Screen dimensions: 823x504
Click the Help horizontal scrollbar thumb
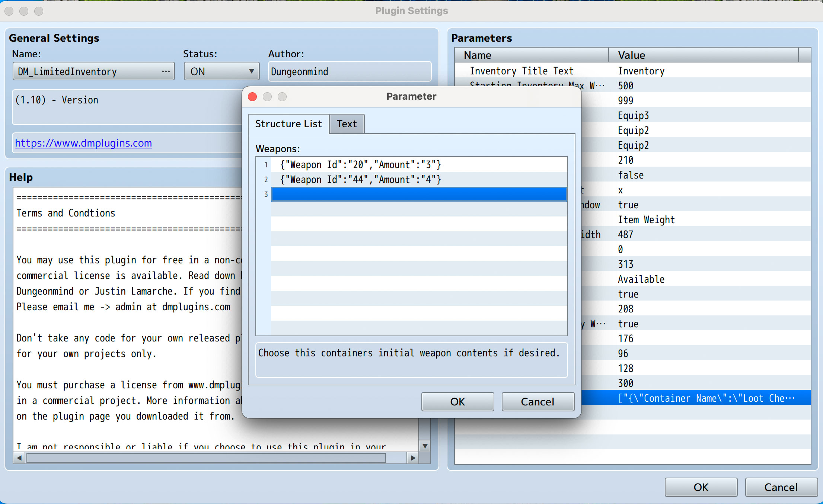point(206,458)
